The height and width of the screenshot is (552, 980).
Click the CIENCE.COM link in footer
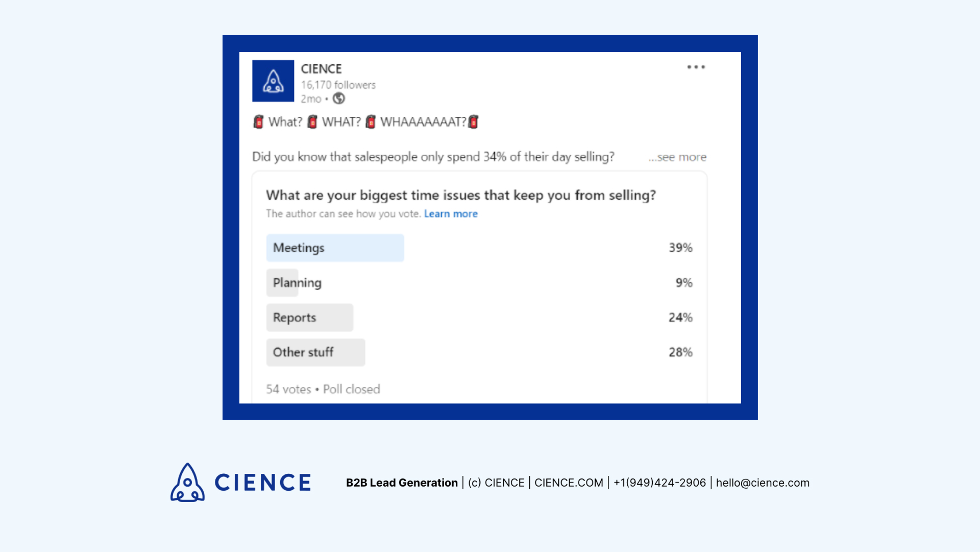[568, 483]
